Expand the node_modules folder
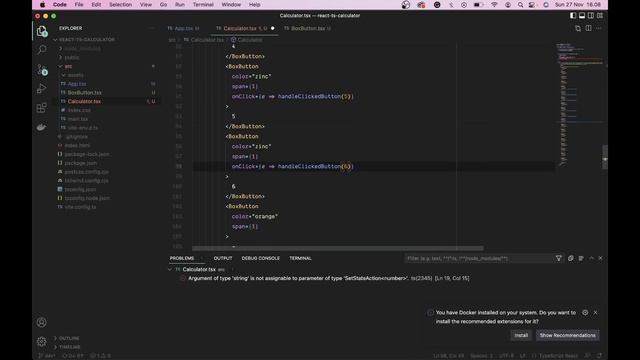The width and height of the screenshot is (640, 360). tap(61, 49)
